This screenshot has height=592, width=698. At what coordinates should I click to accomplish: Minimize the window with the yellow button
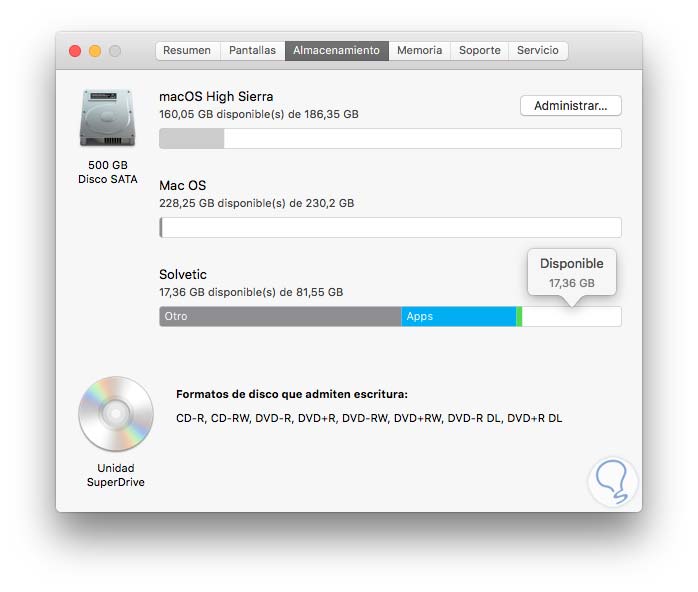[95, 51]
